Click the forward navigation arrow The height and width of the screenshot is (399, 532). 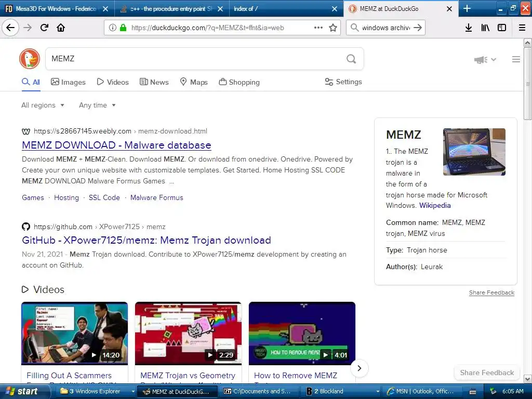[x=28, y=28]
